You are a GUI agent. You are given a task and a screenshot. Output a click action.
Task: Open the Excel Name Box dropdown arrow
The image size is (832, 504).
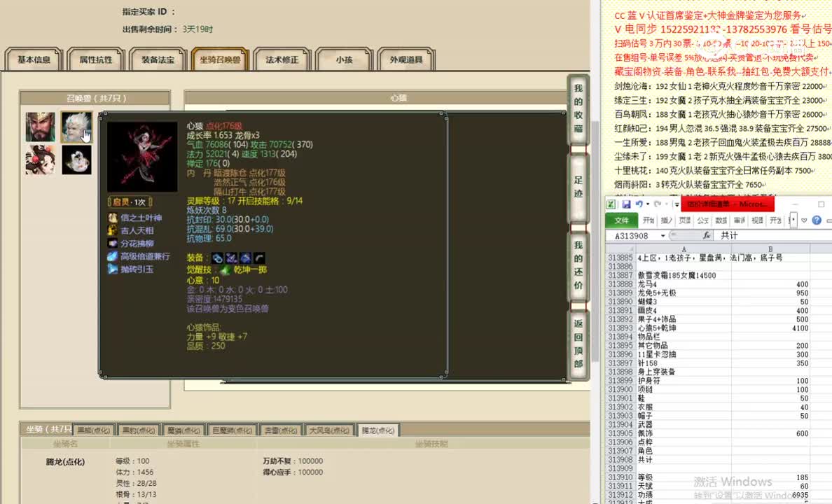point(663,236)
